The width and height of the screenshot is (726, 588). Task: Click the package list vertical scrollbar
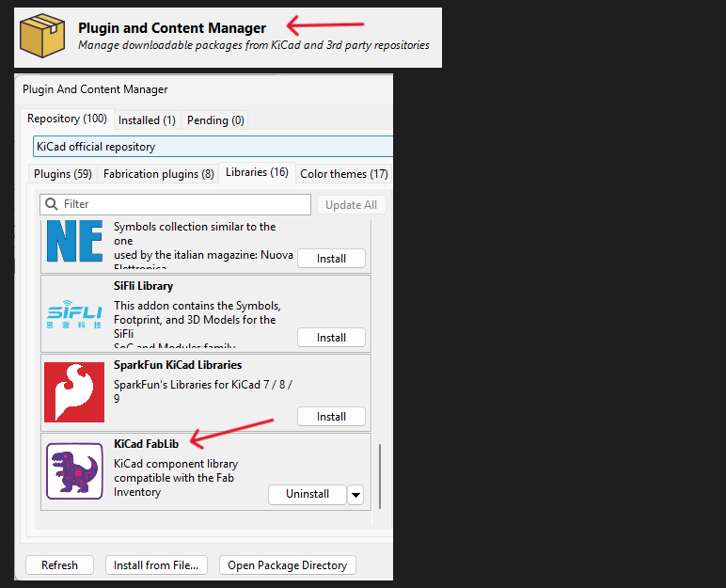(380, 476)
